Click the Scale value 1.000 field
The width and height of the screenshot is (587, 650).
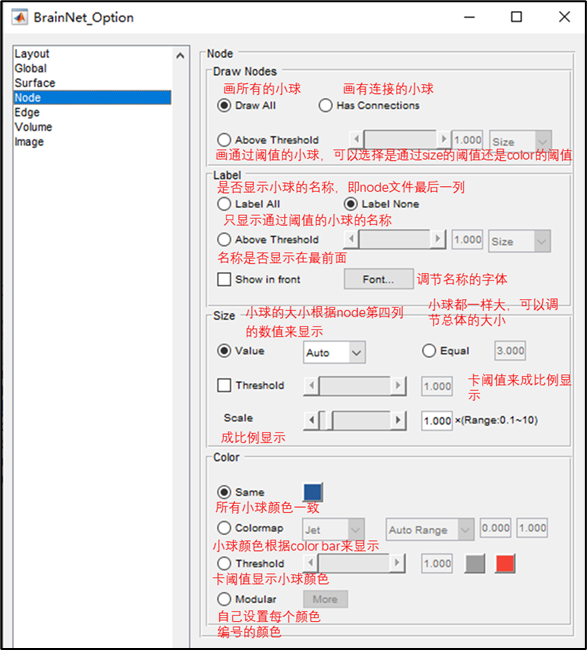(437, 421)
